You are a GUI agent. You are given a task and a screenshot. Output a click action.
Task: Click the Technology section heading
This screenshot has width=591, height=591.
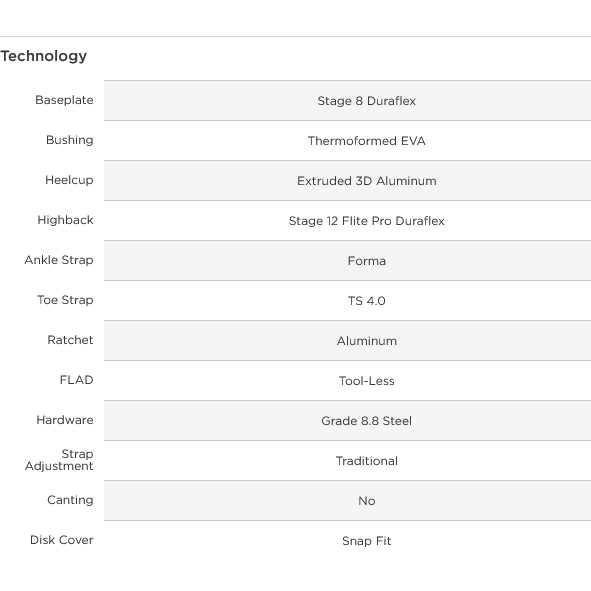pyautogui.click(x=44, y=57)
